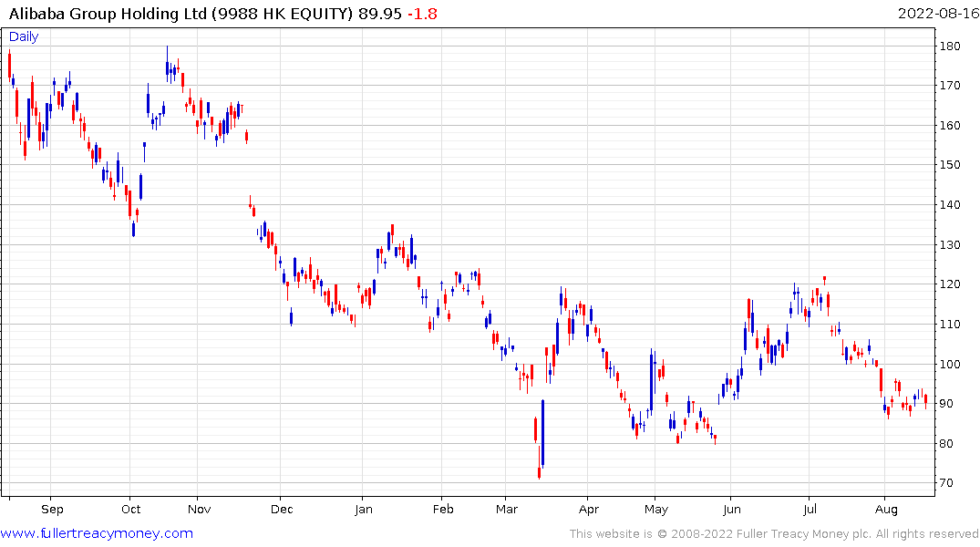Select the 110 price axis label
Image resolution: width=980 pixels, height=547 pixels.
pos(950,325)
